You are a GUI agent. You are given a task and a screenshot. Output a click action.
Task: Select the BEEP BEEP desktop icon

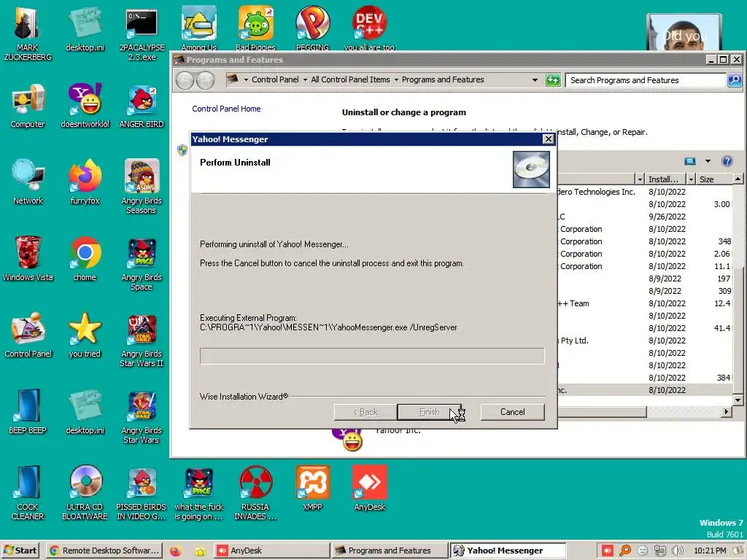[28, 413]
